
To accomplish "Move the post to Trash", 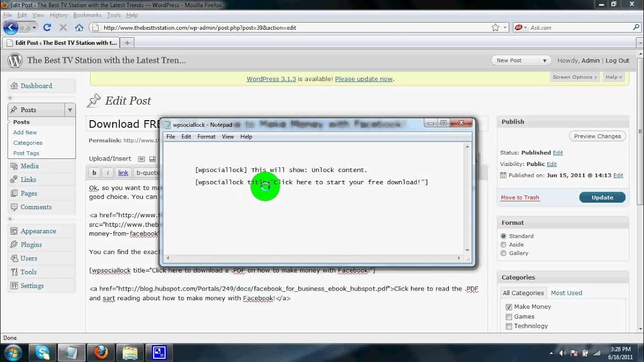I will (x=520, y=198).
